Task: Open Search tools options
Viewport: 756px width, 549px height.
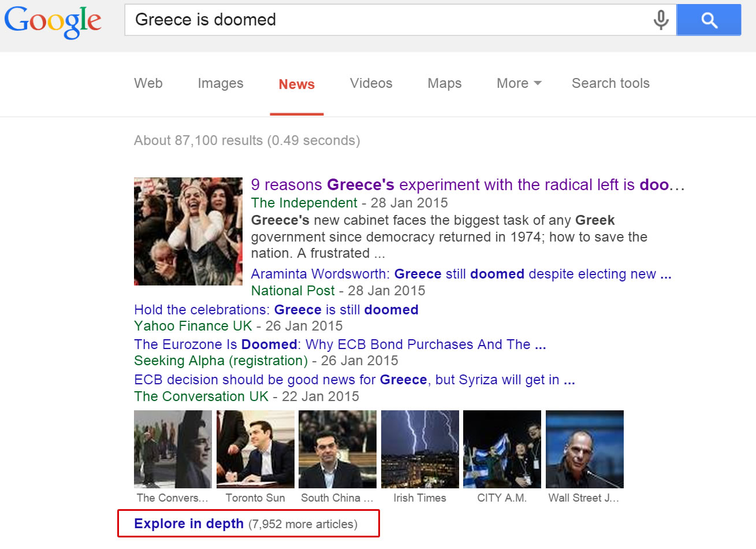Action: click(610, 83)
